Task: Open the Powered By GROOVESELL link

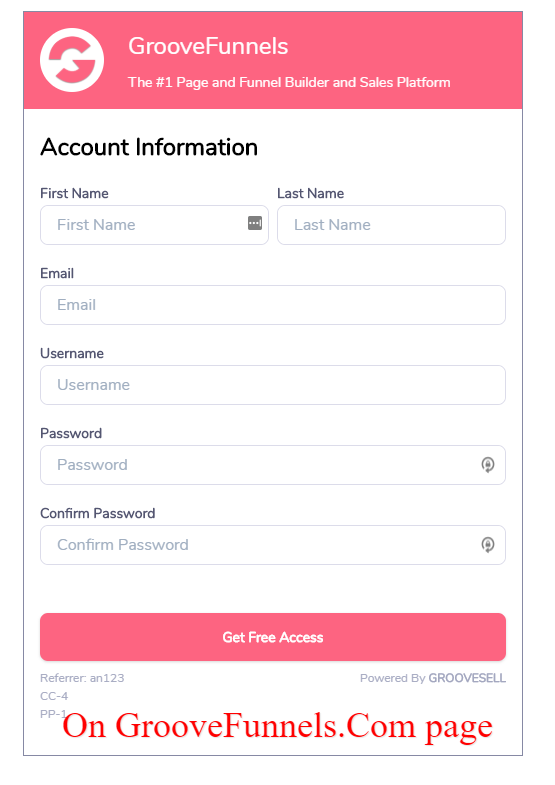Action: click(433, 678)
